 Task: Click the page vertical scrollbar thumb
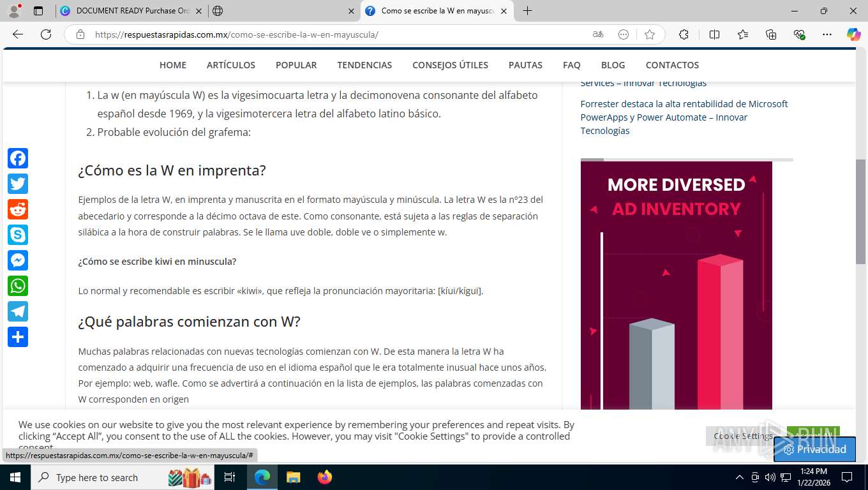tap(860, 211)
